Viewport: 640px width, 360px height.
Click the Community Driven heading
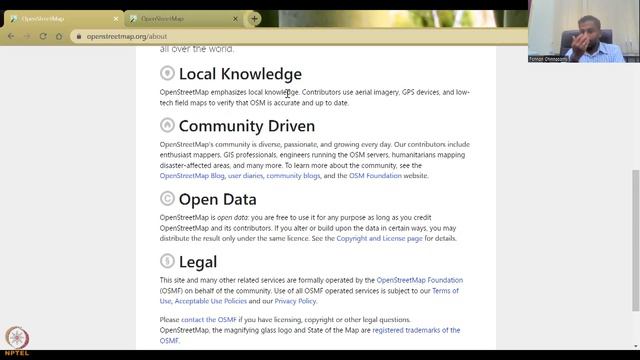click(x=247, y=126)
